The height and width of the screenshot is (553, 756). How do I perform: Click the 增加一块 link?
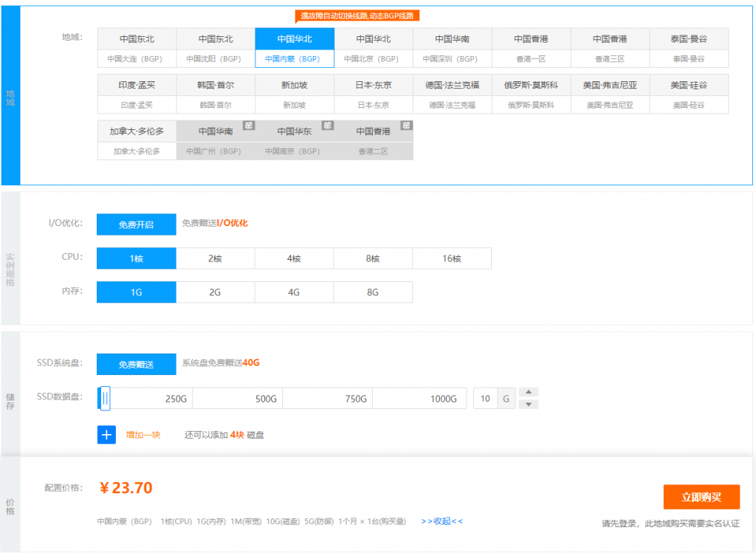click(142, 435)
